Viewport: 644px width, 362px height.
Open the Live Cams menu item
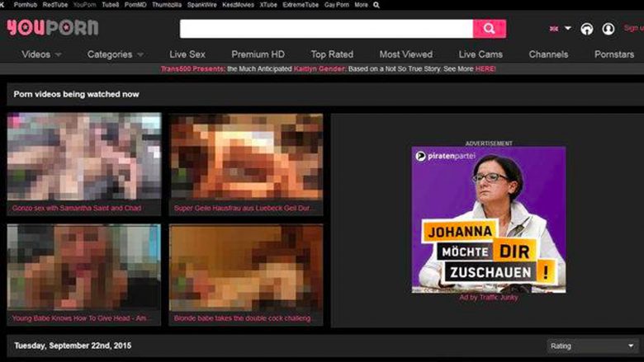click(x=481, y=54)
